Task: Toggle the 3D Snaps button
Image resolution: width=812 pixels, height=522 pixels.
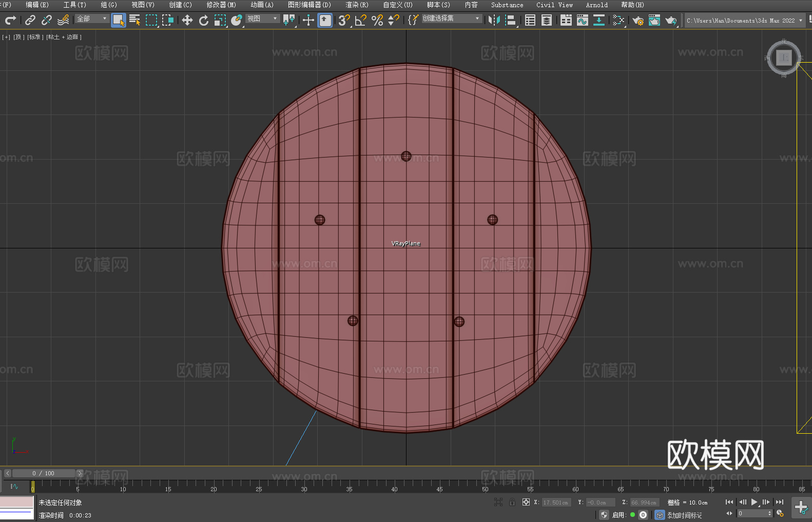Action: click(343, 20)
